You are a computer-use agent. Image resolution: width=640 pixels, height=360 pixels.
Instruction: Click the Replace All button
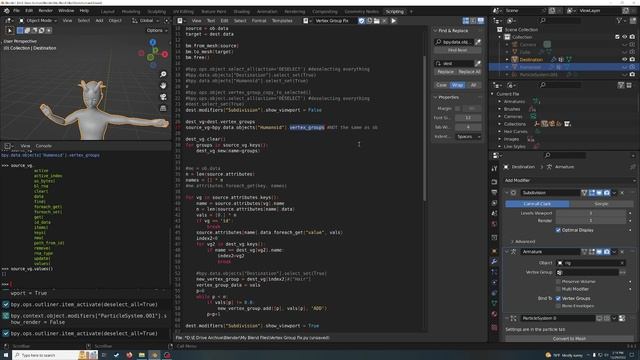pyautogui.click(x=469, y=72)
